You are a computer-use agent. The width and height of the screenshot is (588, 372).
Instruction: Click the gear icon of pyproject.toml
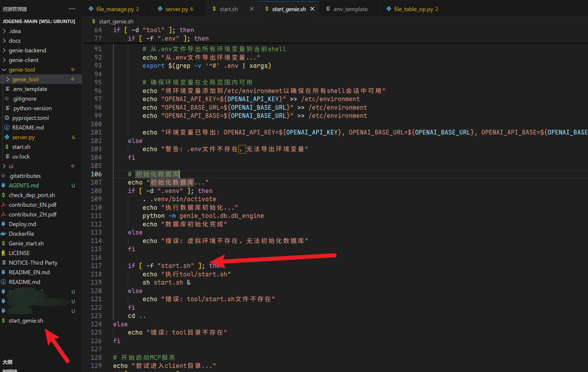click(x=7, y=118)
